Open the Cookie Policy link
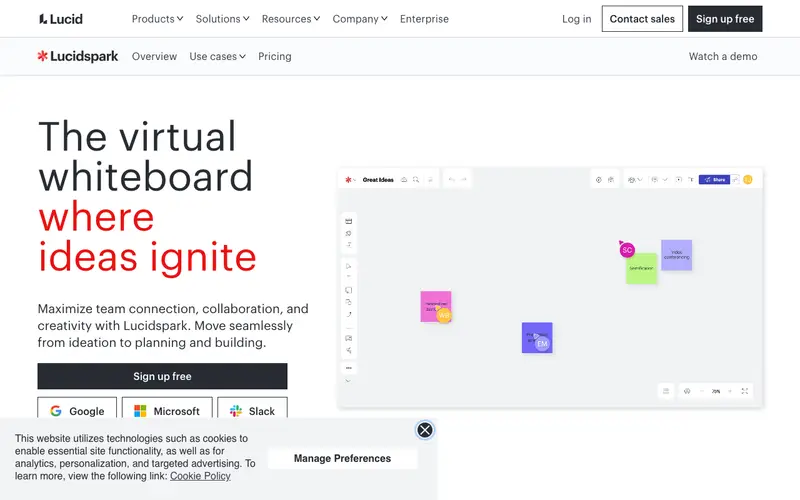 click(x=200, y=476)
